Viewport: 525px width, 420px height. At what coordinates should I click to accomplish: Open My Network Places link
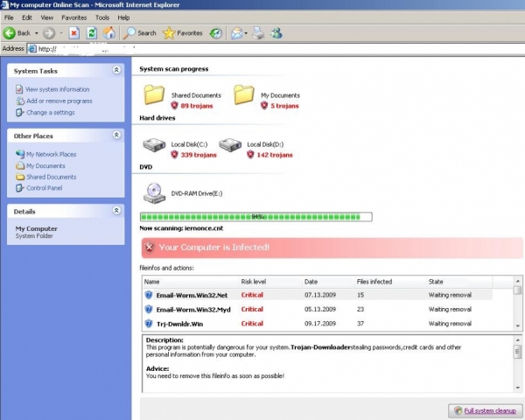tap(52, 154)
